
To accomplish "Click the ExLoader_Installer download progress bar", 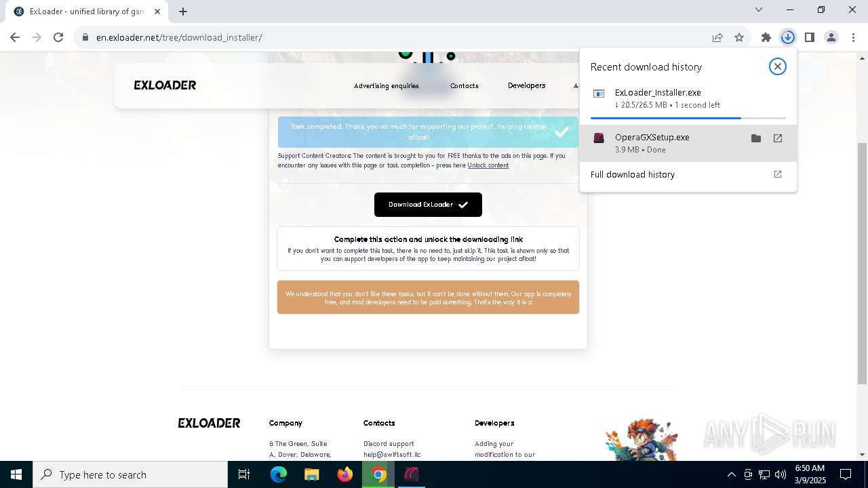I will coord(688,118).
